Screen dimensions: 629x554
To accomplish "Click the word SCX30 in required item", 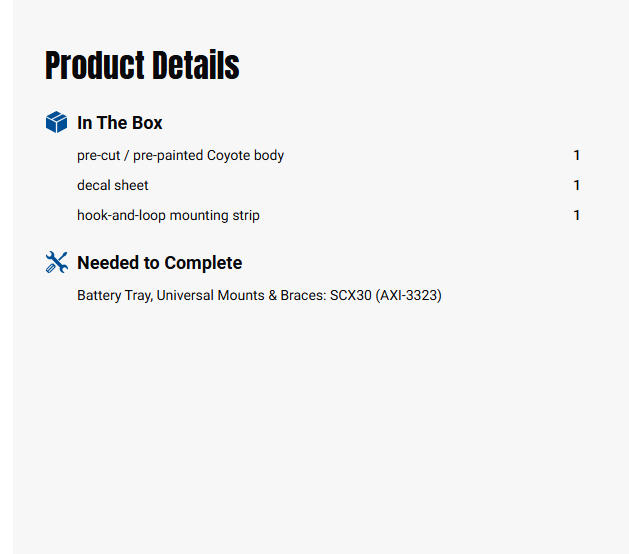I will click(351, 295).
